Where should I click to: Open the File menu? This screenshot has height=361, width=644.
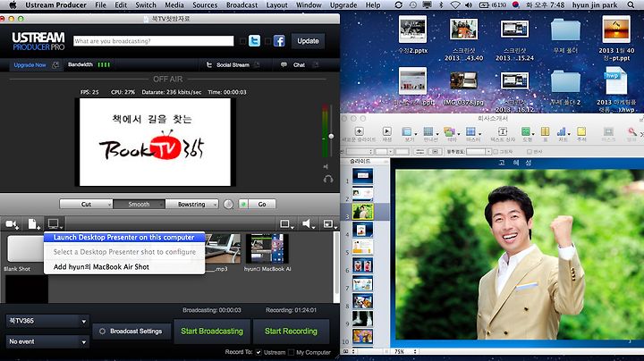coord(100,5)
